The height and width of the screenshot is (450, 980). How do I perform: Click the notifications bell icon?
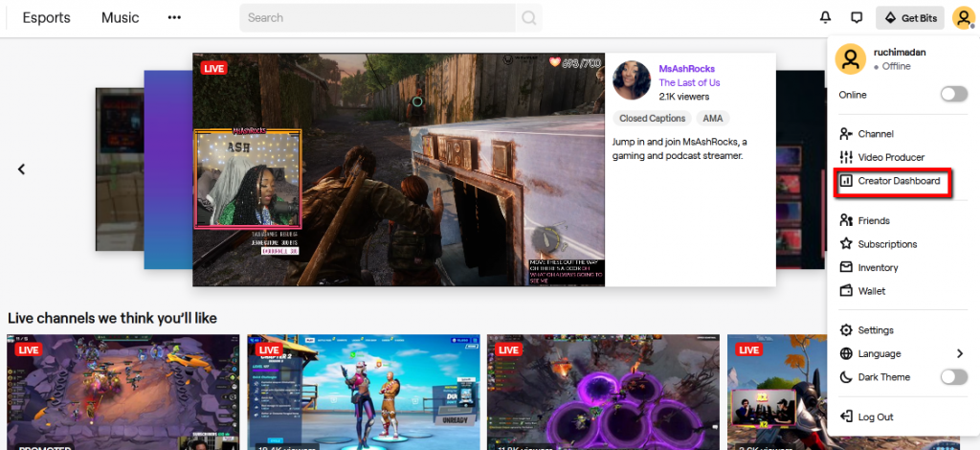(825, 17)
